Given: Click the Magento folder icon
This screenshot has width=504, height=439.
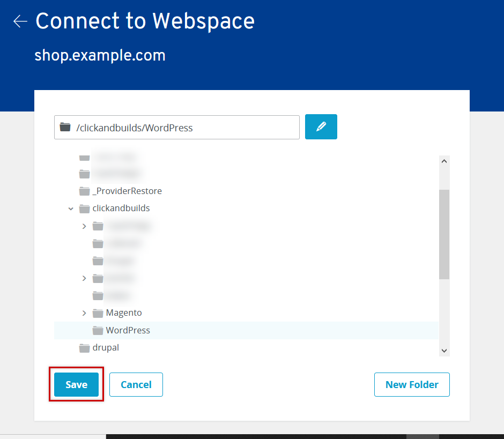Looking at the screenshot, I should 98,313.
